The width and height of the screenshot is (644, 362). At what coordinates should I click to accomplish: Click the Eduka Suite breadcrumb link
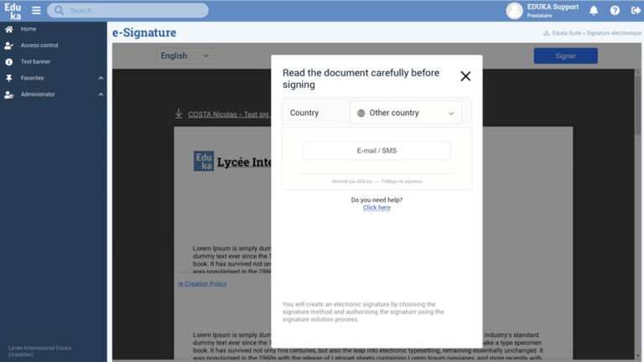566,34
